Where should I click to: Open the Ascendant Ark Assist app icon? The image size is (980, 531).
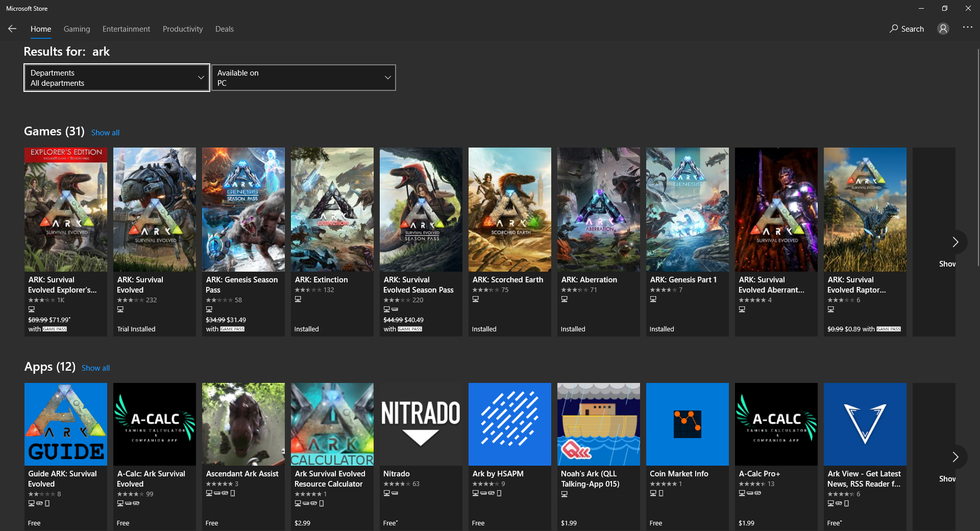click(x=243, y=424)
